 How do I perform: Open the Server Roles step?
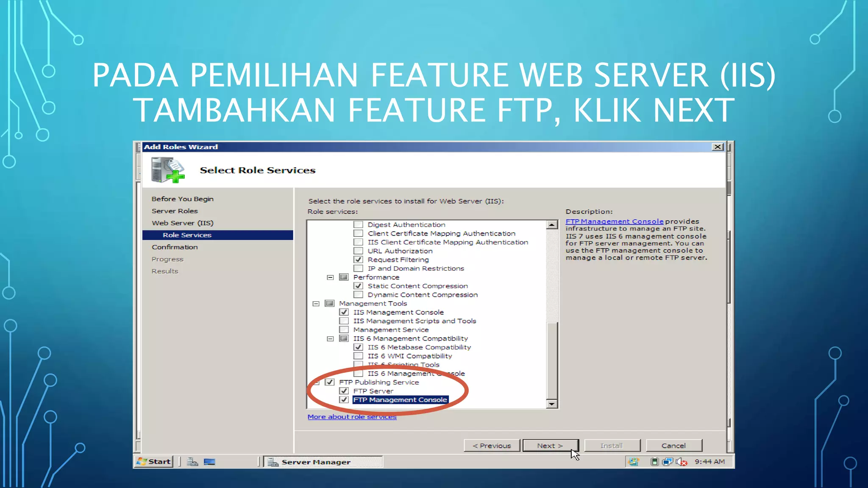(x=175, y=211)
